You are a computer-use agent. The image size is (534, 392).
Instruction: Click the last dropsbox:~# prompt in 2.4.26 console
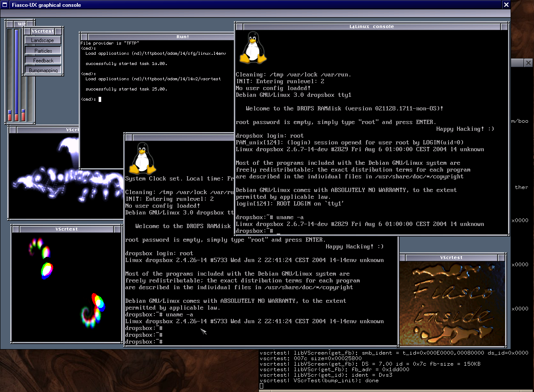pyautogui.click(x=144, y=341)
